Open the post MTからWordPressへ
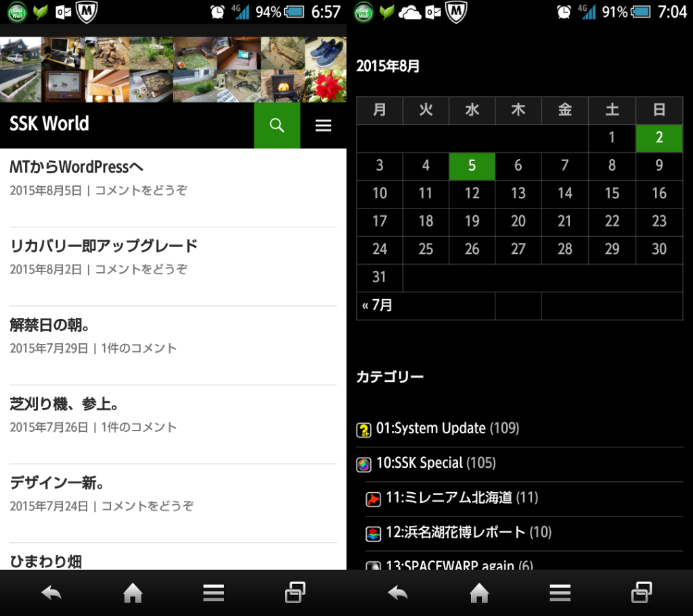This screenshot has width=693, height=616. (76, 167)
